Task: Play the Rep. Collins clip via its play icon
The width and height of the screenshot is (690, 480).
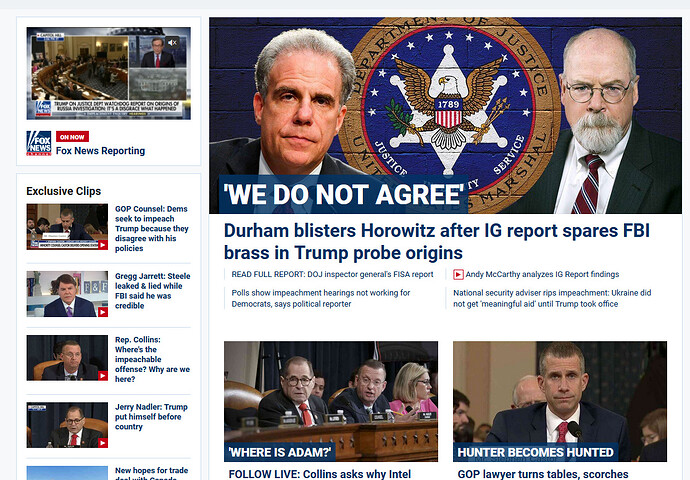Action: [103, 376]
